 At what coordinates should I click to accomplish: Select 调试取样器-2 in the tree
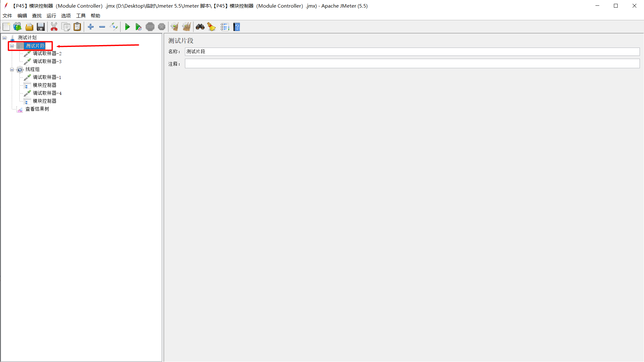point(47,54)
